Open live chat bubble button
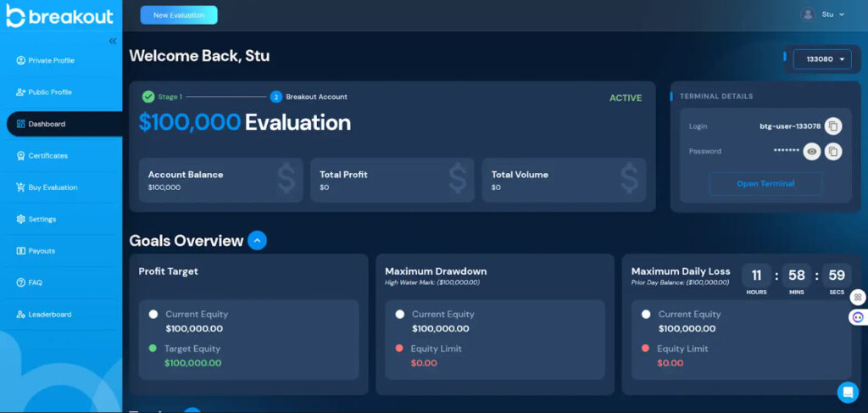 click(x=848, y=393)
